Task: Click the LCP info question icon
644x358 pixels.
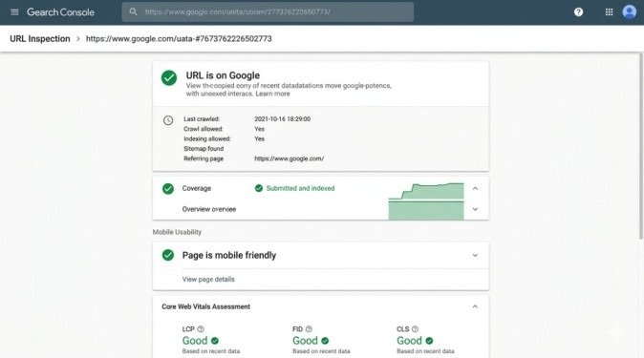Action: (x=201, y=328)
